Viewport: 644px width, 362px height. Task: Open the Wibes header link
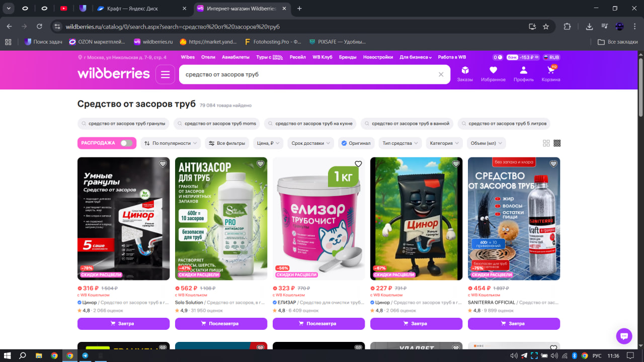tap(188, 57)
